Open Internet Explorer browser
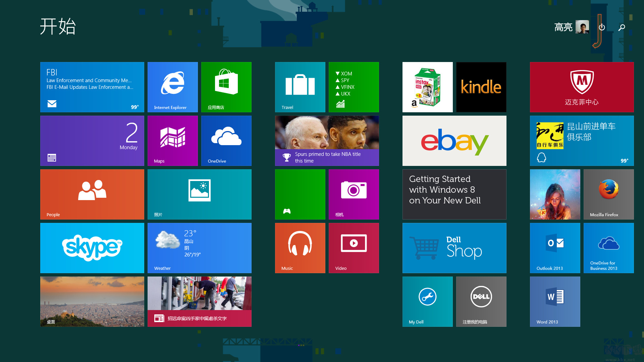Viewport: 644px width, 362px height. tap(172, 86)
